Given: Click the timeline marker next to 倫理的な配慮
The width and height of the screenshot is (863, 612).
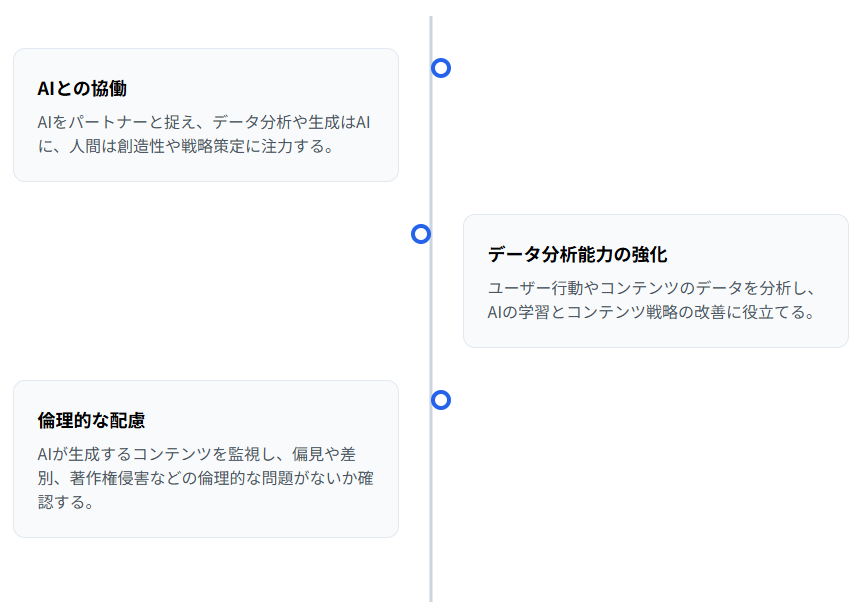Looking at the screenshot, I should click(441, 400).
